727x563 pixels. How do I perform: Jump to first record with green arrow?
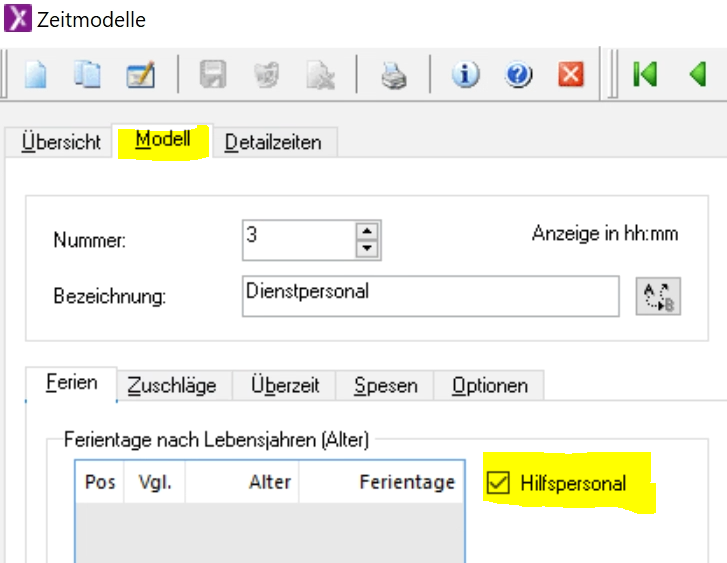644,75
